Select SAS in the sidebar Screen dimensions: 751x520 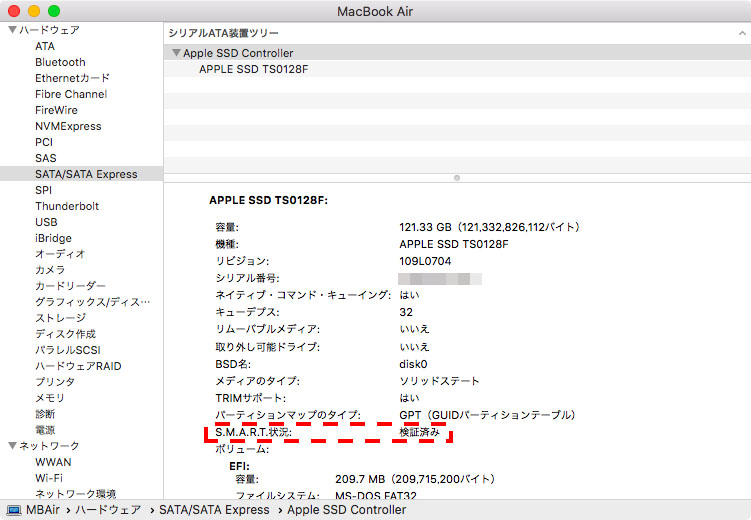[46, 158]
